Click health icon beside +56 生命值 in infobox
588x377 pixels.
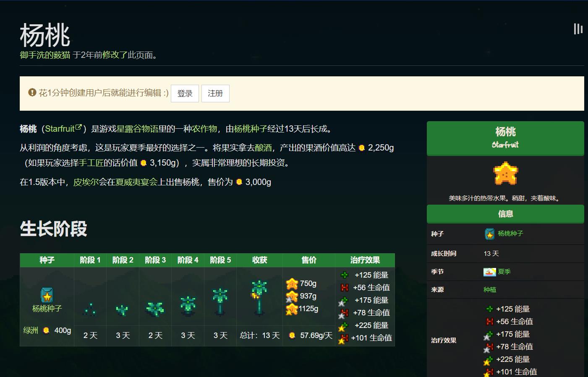click(x=489, y=322)
